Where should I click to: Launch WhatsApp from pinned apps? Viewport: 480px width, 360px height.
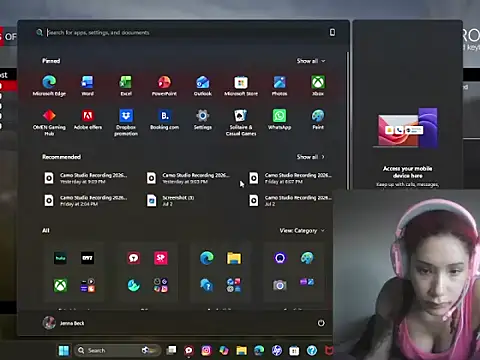[x=279, y=119]
